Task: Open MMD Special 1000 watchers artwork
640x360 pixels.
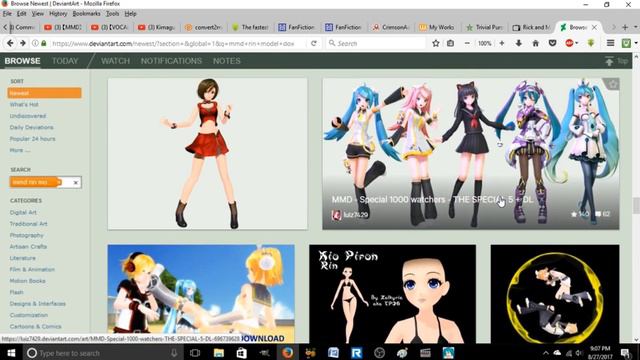Action: pos(471,154)
